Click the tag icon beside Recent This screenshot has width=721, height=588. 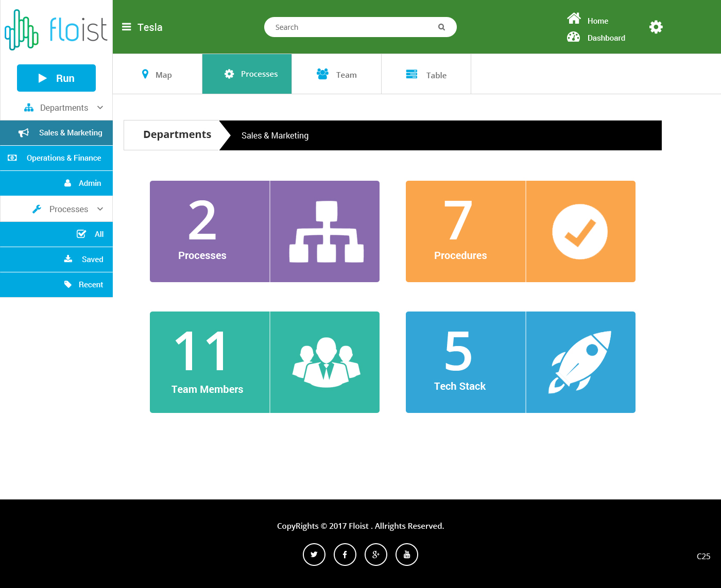coord(68,284)
